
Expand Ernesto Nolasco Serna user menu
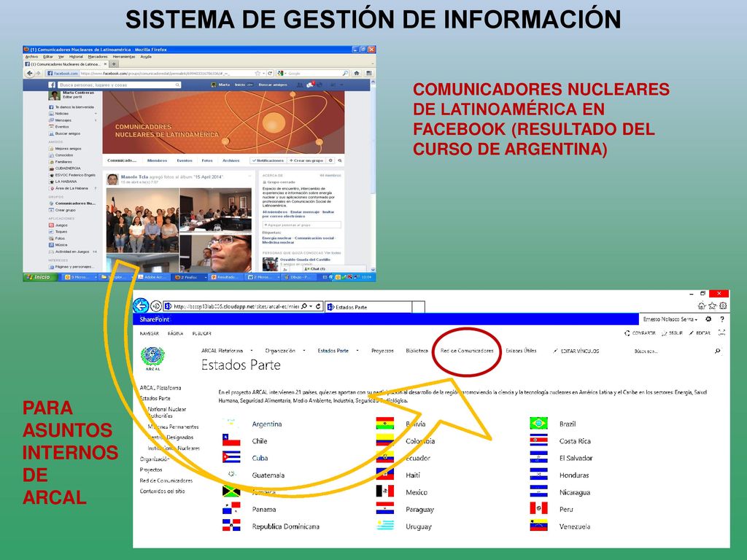pyautogui.click(x=670, y=319)
